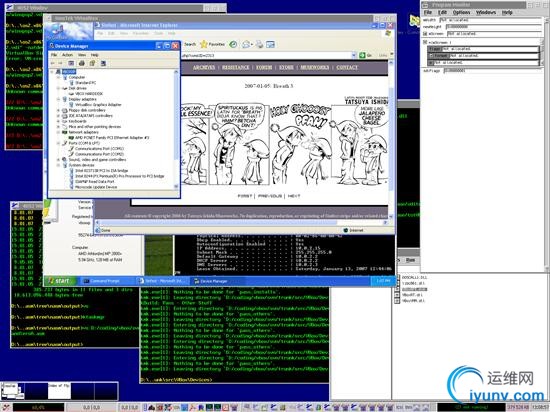Click Forward arrow in Device Manager toolbar
Screen dimensions: 550x412
coord(60,63)
